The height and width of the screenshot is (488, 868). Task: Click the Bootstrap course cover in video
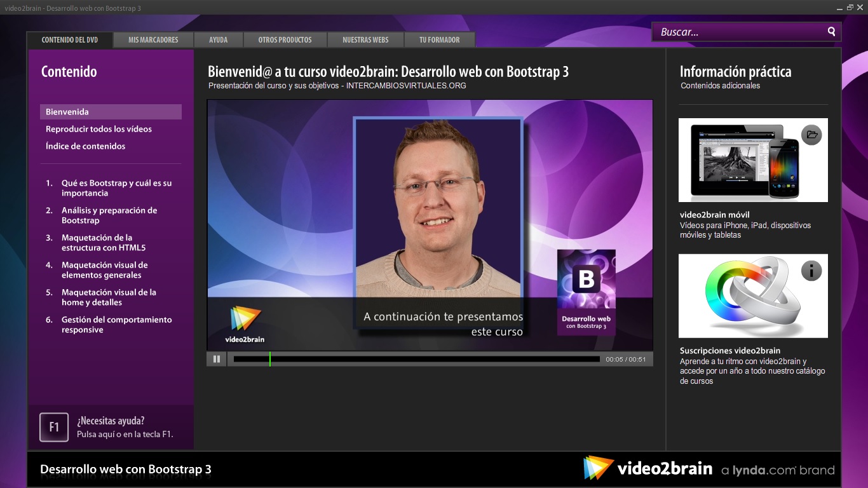(x=587, y=292)
